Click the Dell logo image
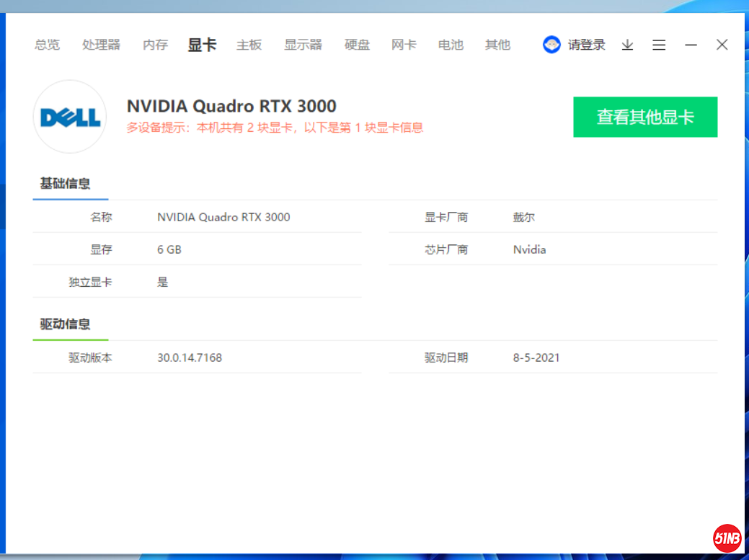The image size is (749, 560). pos(70,117)
